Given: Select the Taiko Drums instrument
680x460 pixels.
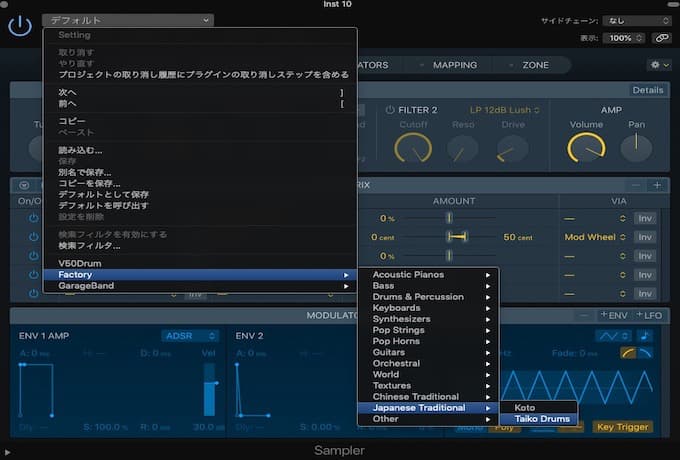Looking at the screenshot, I should coord(539,419).
